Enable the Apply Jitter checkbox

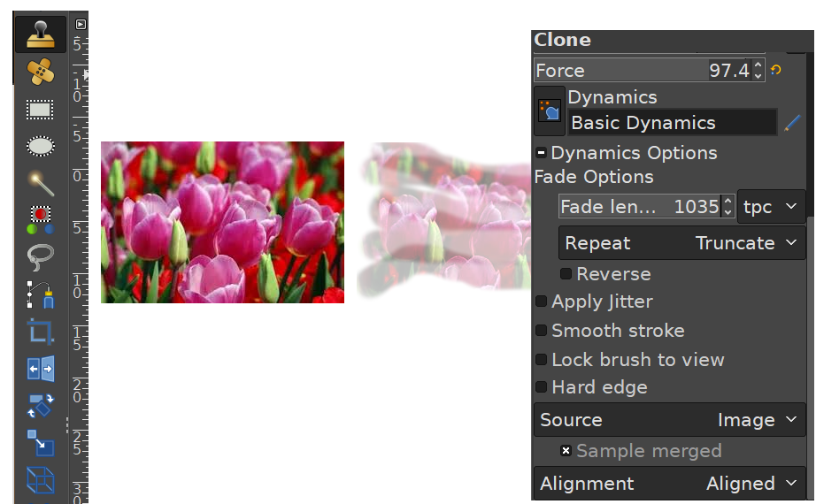[x=542, y=302]
